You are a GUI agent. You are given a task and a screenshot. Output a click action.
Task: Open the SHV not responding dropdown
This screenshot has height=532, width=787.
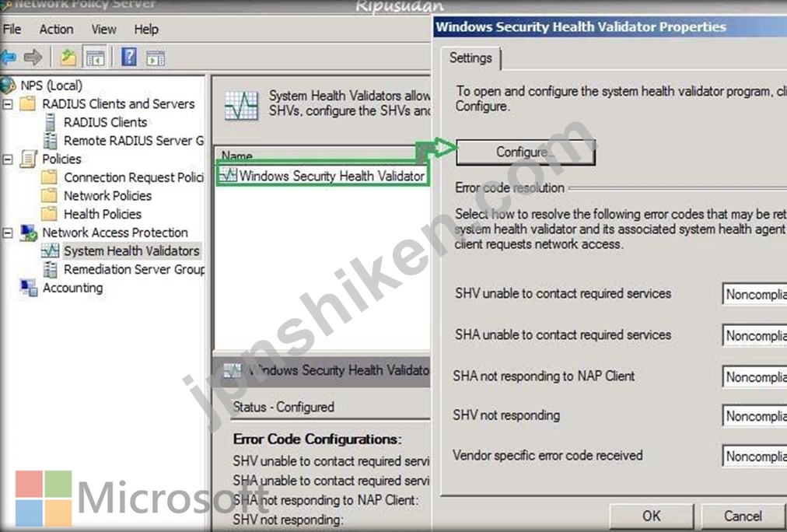[x=754, y=416]
